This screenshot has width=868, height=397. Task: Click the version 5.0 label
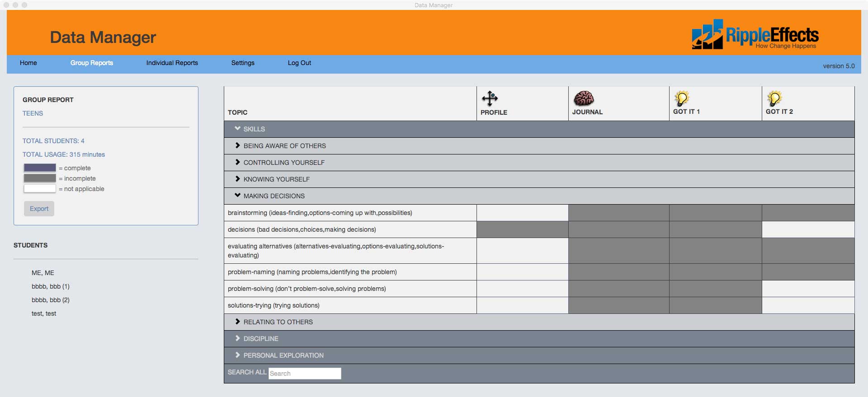[x=839, y=66]
